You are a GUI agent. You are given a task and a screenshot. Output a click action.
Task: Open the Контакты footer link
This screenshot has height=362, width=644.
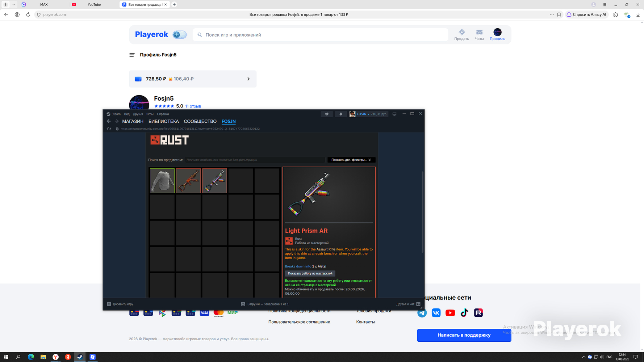pos(365,322)
